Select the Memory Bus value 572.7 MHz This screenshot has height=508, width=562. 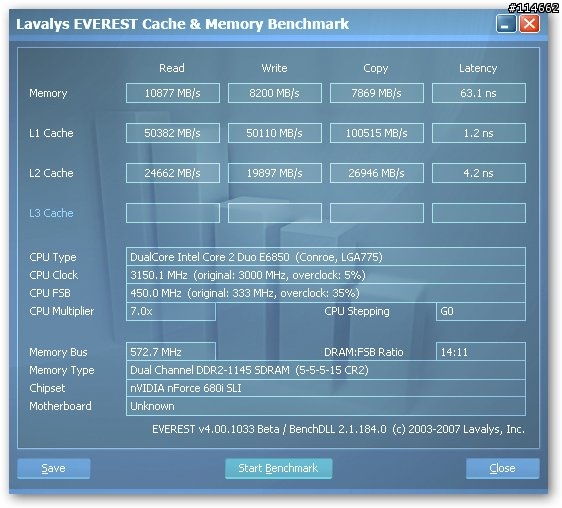point(171,352)
